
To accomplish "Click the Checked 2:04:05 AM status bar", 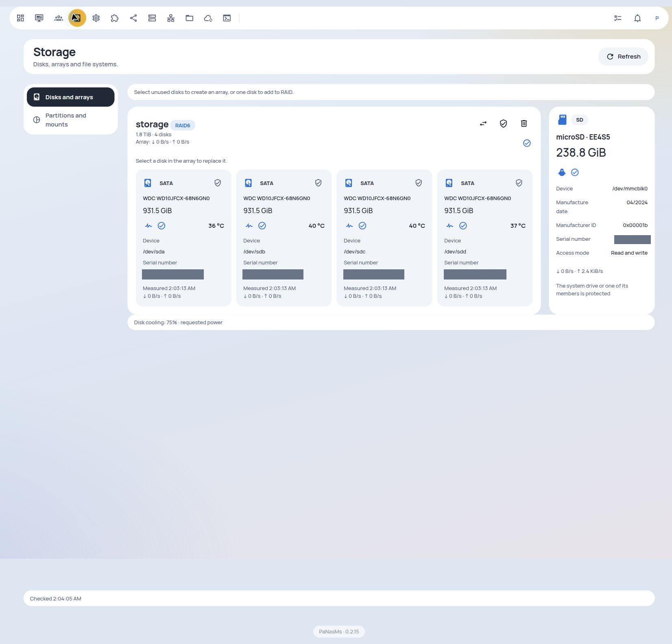I will (339, 598).
